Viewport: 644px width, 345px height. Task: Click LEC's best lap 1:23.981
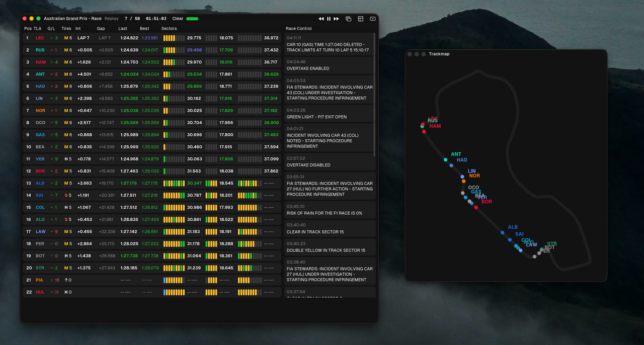pos(150,38)
